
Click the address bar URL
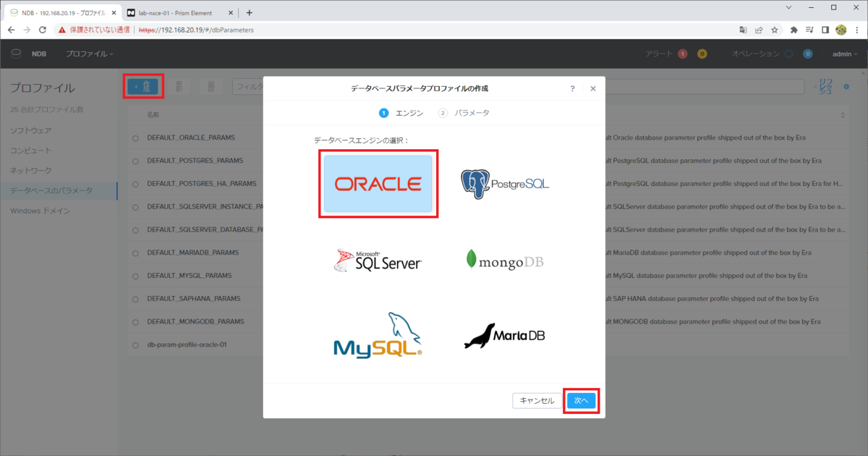[x=196, y=30]
